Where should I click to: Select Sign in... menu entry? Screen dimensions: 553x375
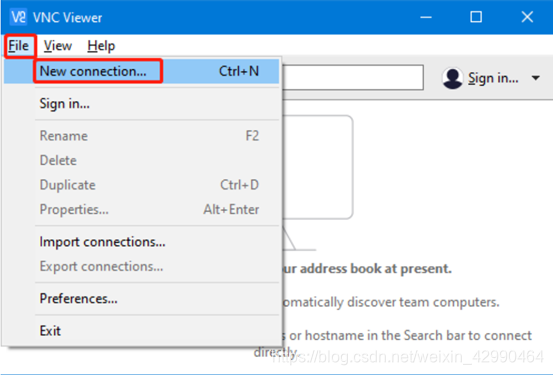point(141,104)
